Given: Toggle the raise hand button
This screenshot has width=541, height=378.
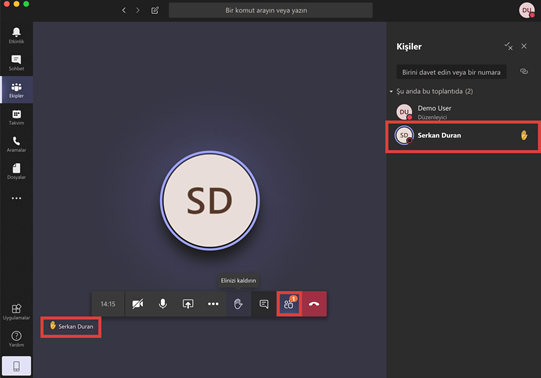Looking at the screenshot, I should point(238,304).
